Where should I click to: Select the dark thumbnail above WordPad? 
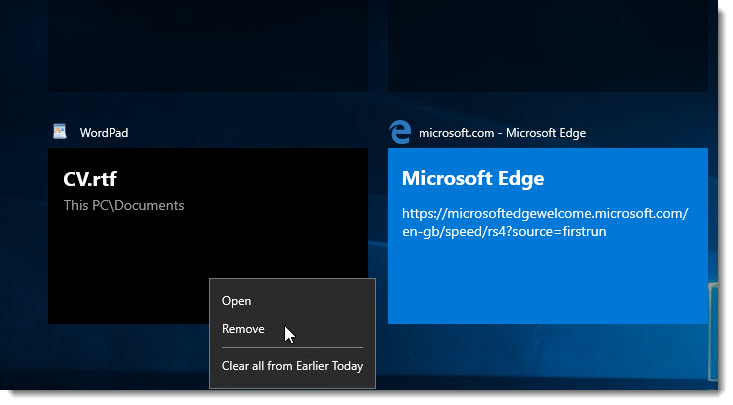[208, 46]
